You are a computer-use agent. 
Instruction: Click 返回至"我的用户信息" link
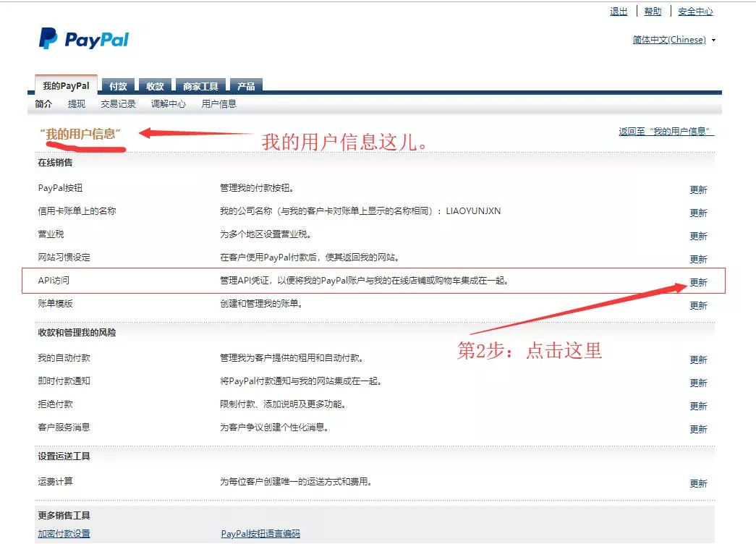tap(666, 131)
